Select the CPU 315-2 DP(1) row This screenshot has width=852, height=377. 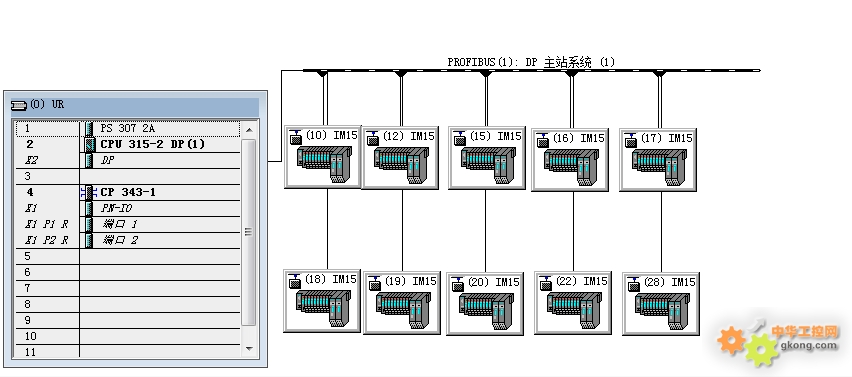[128, 144]
